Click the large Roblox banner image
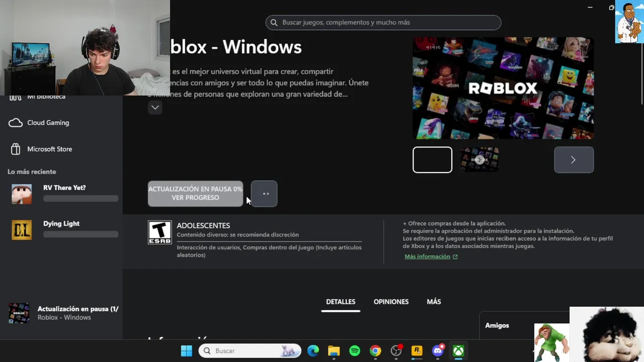 (x=503, y=88)
